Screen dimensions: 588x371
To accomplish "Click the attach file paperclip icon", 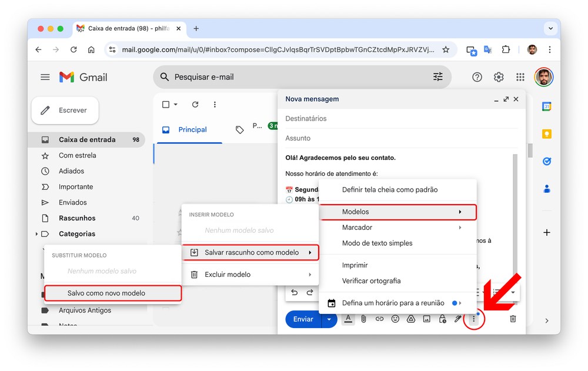I will (364, 319).
